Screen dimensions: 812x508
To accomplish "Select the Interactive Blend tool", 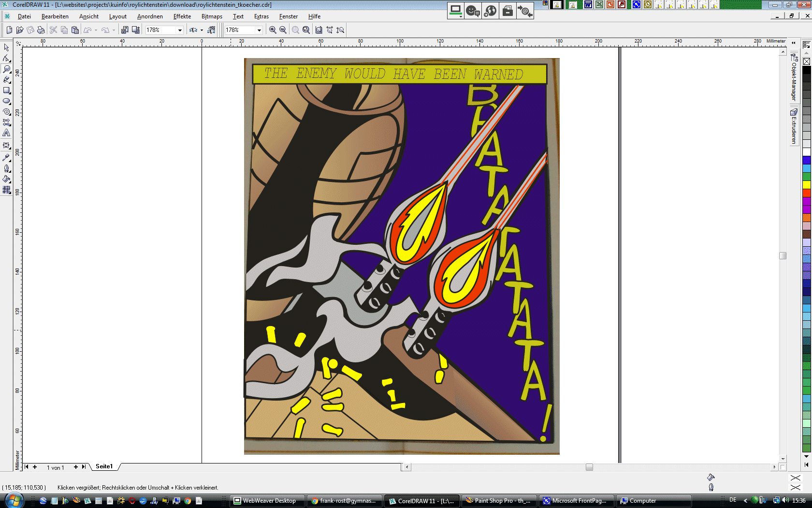I will pyautogui.click(x=6, y=145).
